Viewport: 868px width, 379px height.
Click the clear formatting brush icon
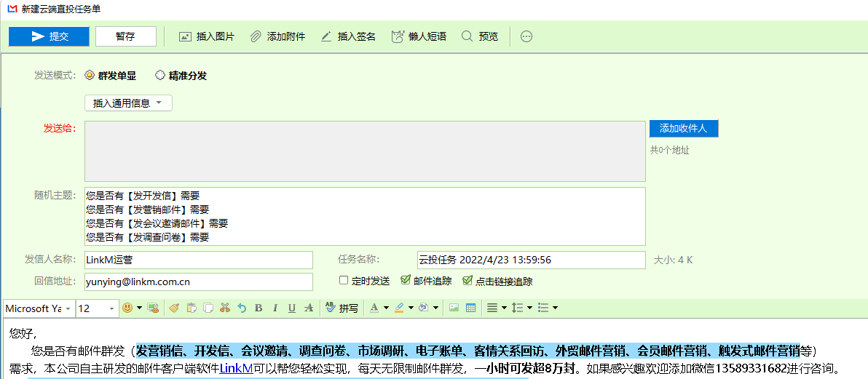click(174, 308)
